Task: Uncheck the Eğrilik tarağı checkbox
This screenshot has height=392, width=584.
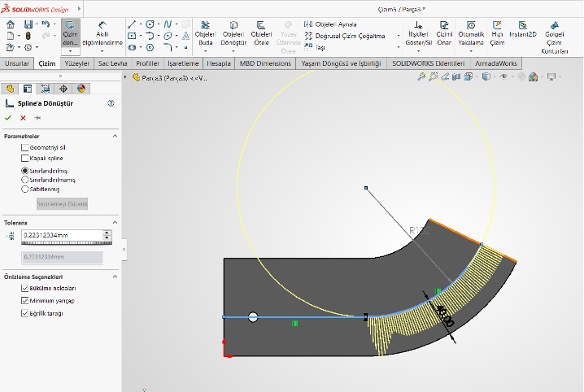Action: pos(24,312)
